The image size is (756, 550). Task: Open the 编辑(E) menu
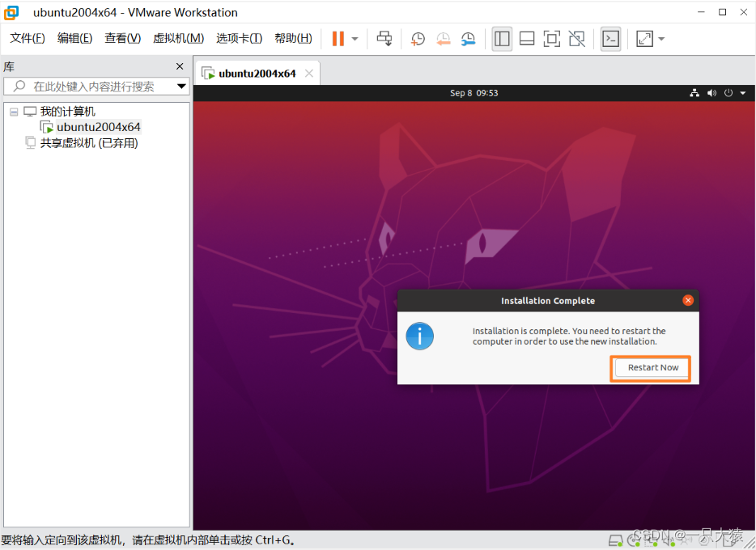click(x=74, y=38)
